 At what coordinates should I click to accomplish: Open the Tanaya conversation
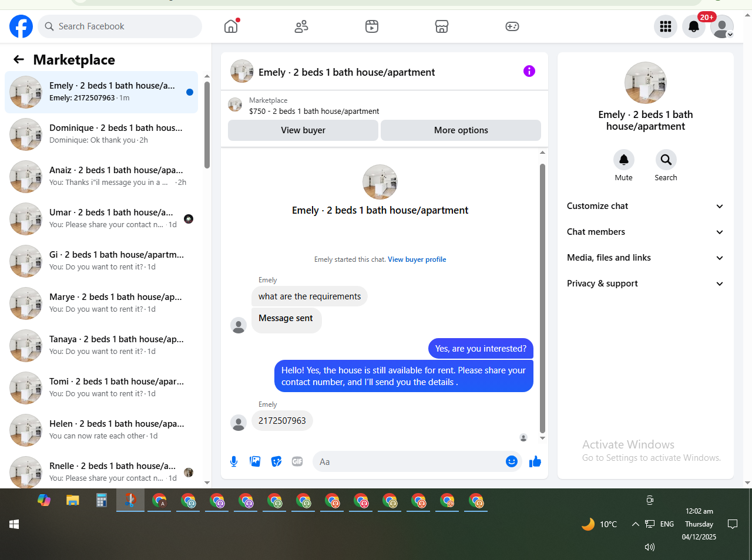pyautogui.click(x=101, y=346)
